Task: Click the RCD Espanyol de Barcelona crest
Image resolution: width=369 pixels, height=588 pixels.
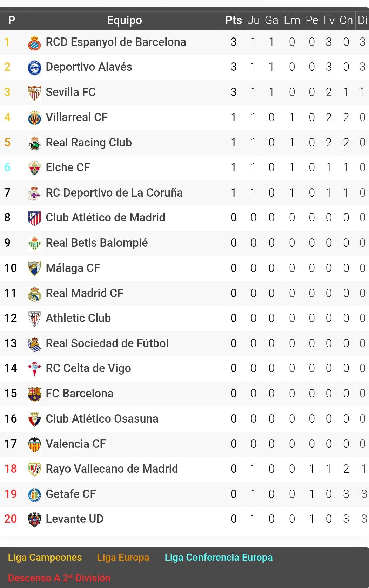Action: click(34, 43)
